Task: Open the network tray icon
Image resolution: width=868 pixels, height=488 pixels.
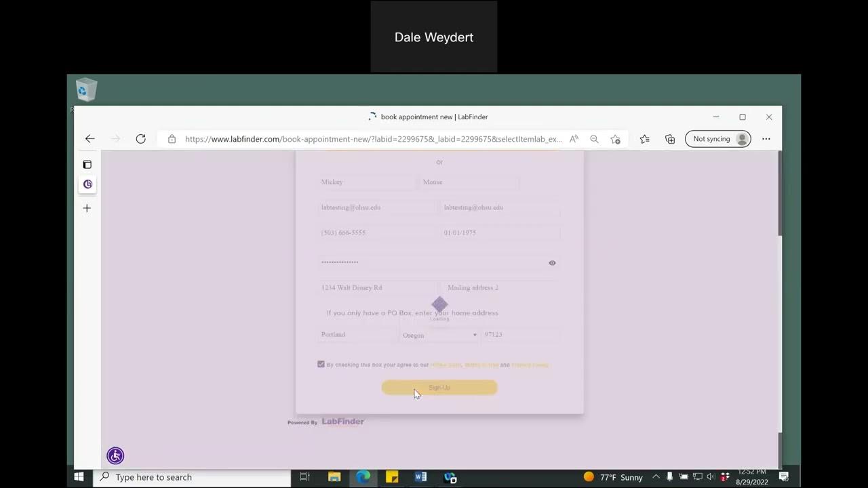Action: [x=697, y=477]
